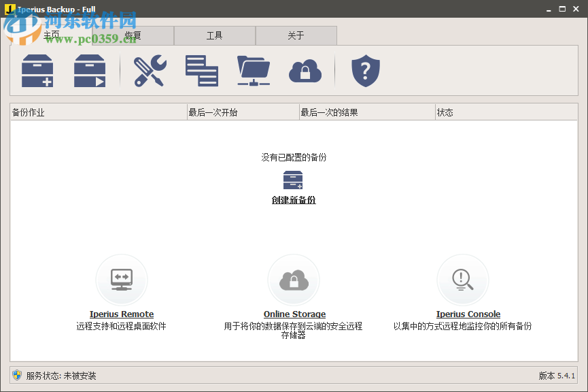Click the create new backup toolbar icon
This screenshot has width=588, height=392.
point(37,70)
